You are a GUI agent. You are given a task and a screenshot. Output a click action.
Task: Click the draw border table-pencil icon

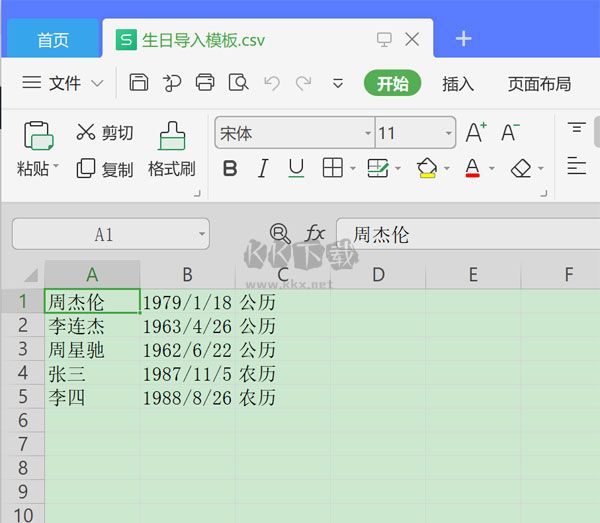click(378, 168)
